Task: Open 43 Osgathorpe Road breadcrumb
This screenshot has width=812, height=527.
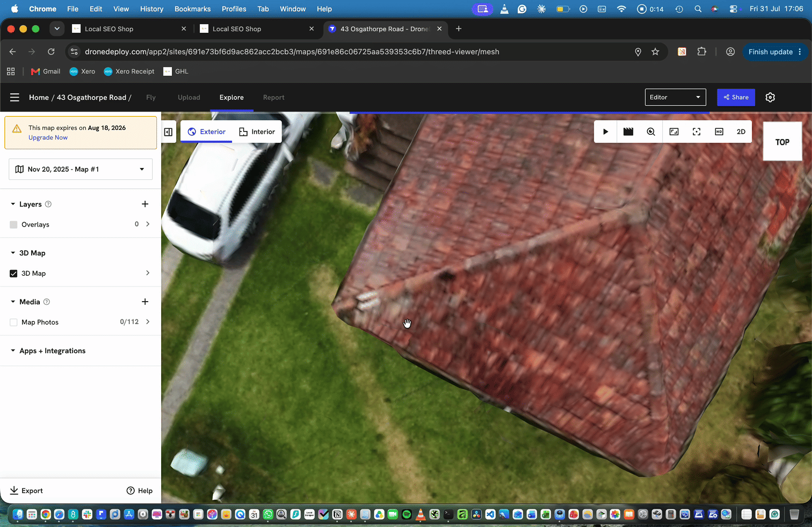Action: click(91, 97)
